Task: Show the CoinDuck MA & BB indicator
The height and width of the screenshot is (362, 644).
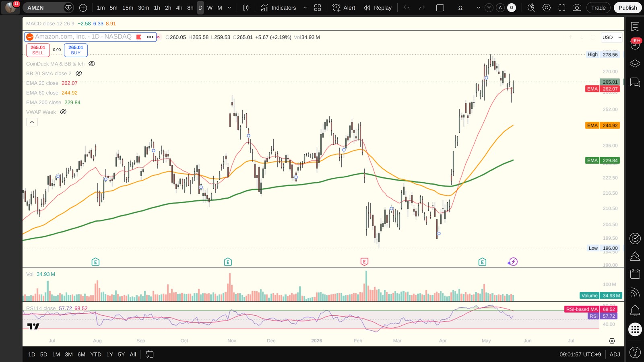Action: [92, 64]
